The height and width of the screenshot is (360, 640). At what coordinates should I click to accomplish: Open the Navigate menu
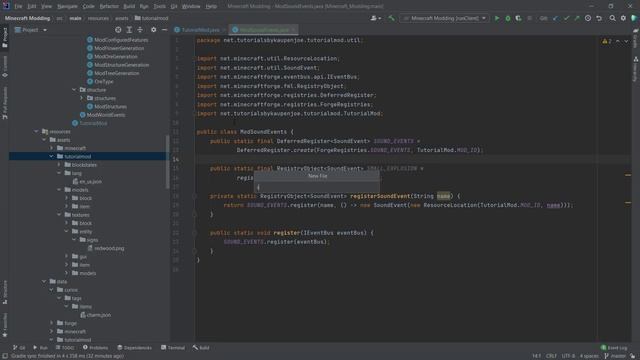[67, 7]
